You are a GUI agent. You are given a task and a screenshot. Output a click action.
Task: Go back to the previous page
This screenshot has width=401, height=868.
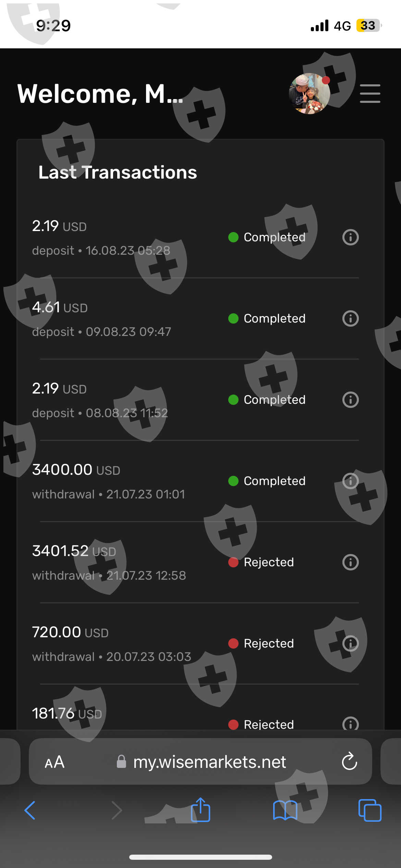[30, 810]
